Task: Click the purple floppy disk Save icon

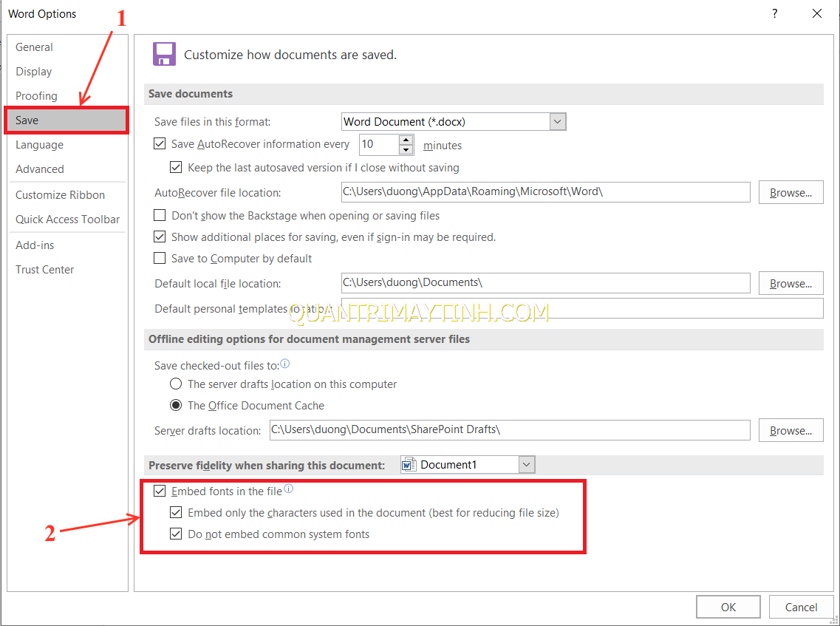Action: pyautogui.click(x=164, y=54)
